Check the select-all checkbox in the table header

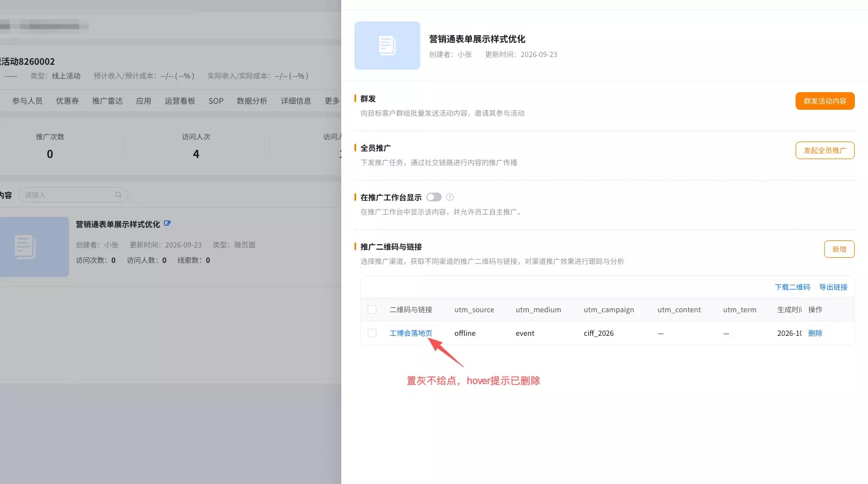pos(372,309)
